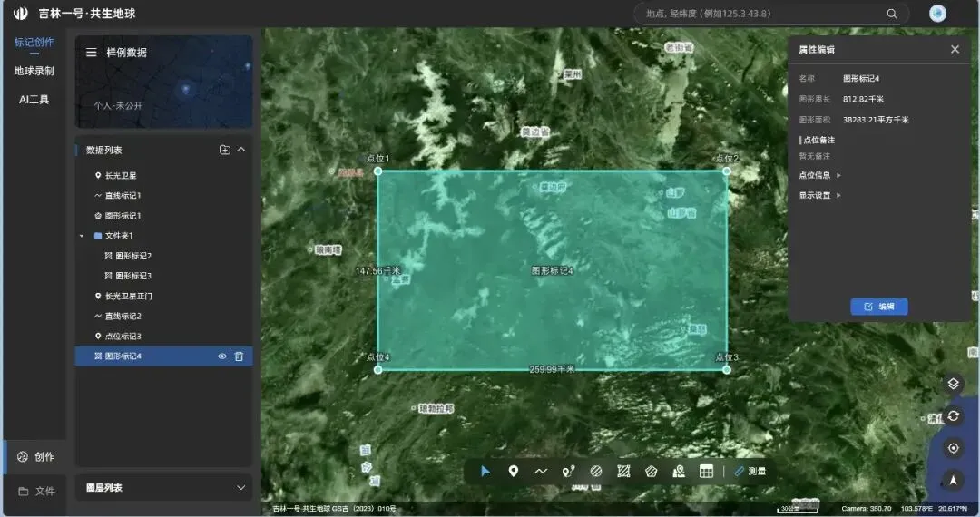Viewport: 980px width, 517px height.
Task: Expand the 显示设置 section
Action: click(x=819, y=195)
